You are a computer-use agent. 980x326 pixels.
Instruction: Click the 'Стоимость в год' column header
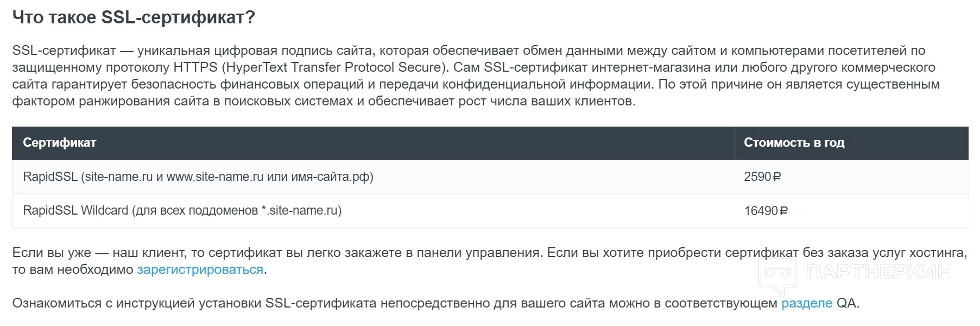[x=794, y=143]
